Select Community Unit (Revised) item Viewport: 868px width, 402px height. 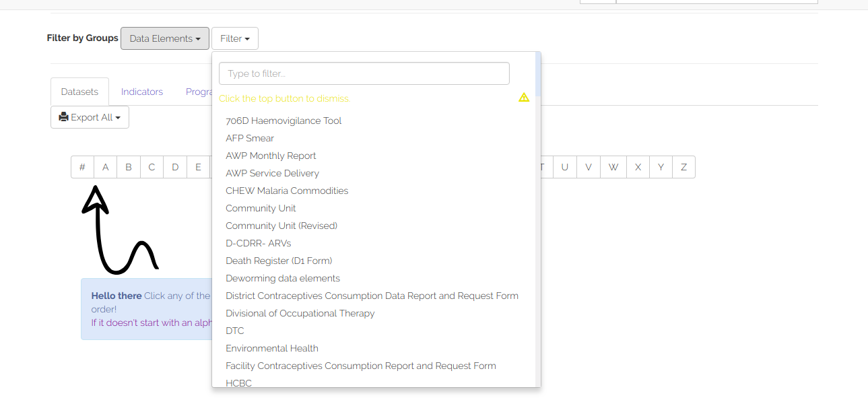[281, 226]
